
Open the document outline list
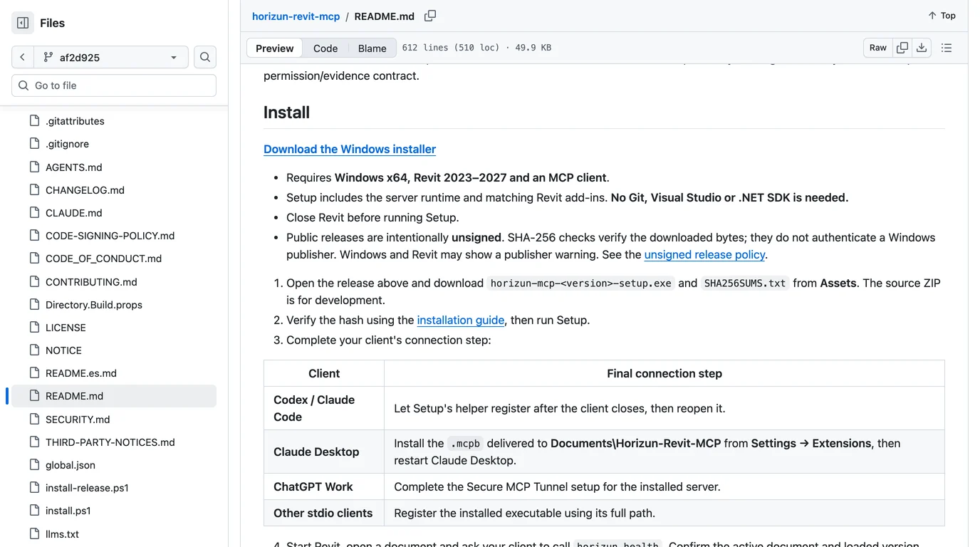[x=947, y=48]
